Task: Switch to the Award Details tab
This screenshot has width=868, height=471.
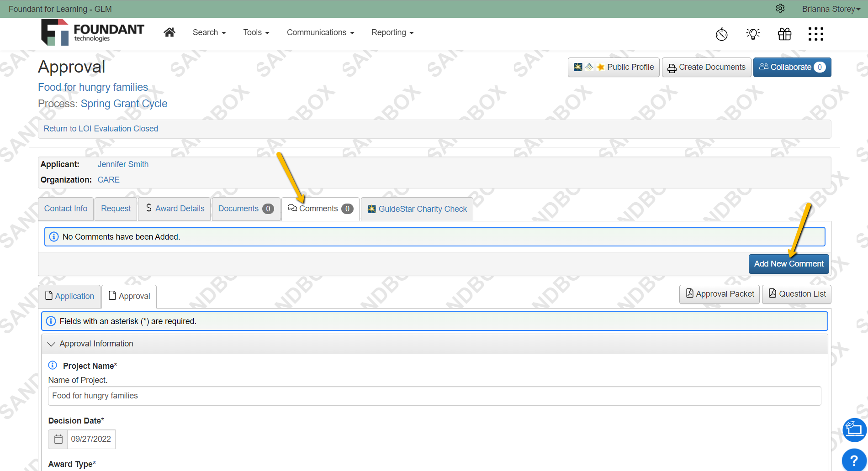Action: (175, 209)
